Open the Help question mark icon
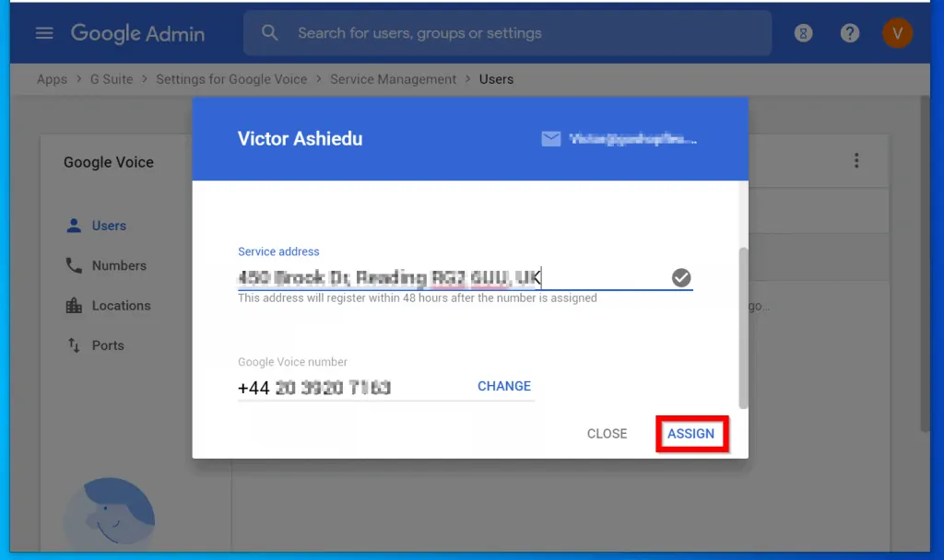 pos(849,33)
